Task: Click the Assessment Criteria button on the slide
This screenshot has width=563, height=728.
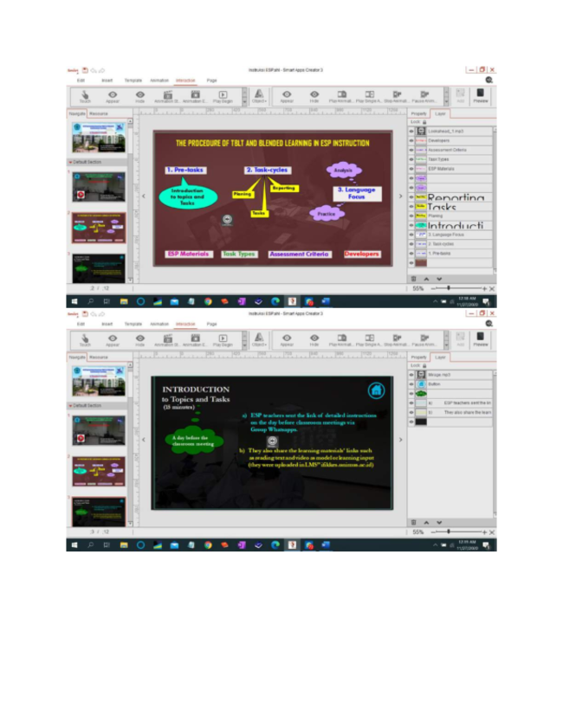Action: pyautogui.click(x=299, y=254)
